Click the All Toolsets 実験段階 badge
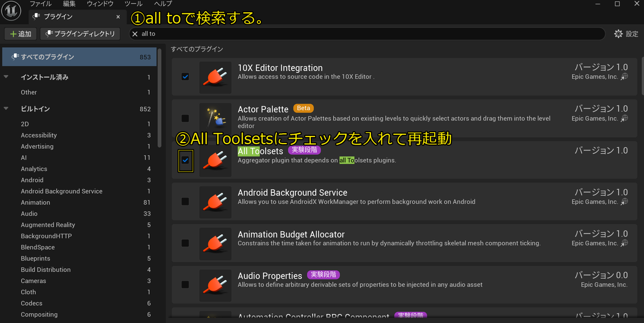Viewport: 644px width, 323px height. tap(304, 150)
